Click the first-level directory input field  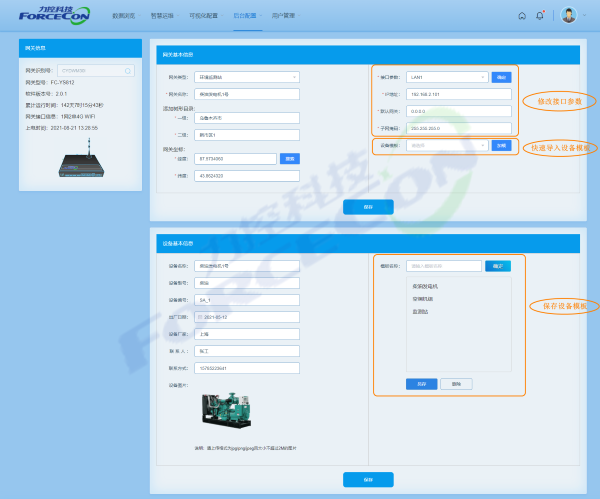(x=247, y=118)
